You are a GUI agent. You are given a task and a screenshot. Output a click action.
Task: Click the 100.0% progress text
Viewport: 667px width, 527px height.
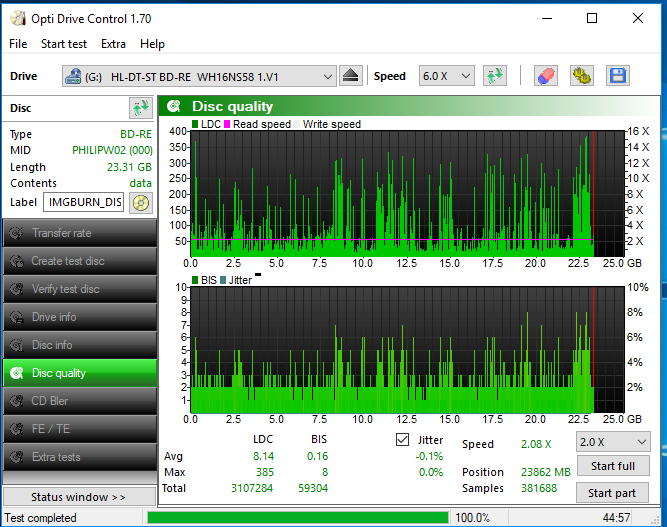472,518
